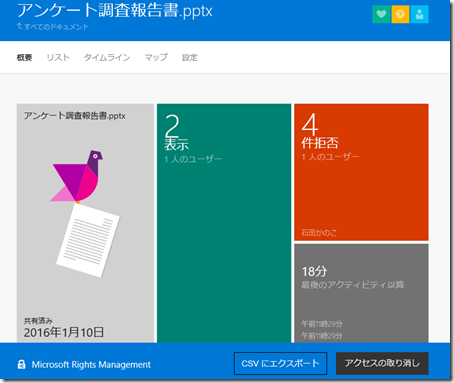Screen dimensions: 454x383
Task: Open the タイムライン tab
Action: tap(107, 57)
